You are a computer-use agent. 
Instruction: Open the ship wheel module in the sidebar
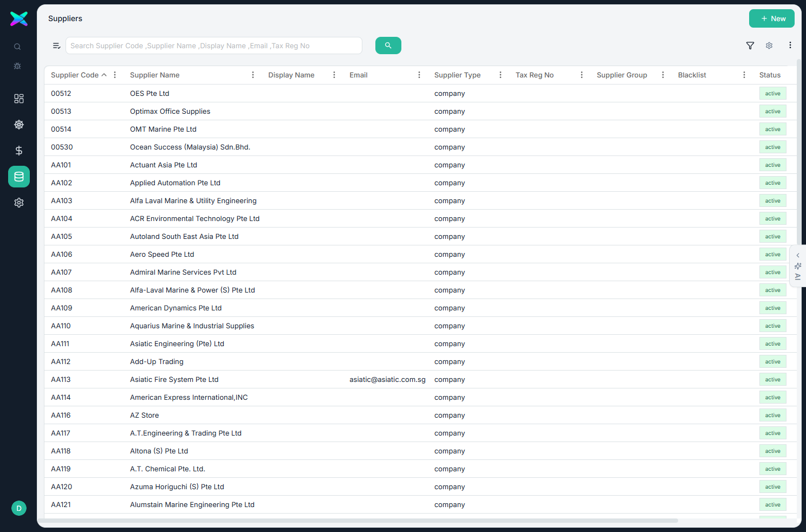coord(19,125)
